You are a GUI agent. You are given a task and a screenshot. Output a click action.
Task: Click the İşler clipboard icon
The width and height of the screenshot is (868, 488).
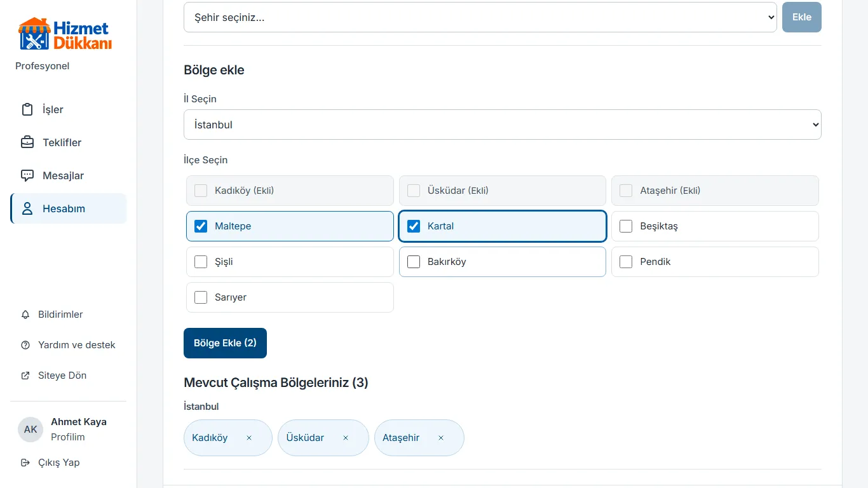click(x=27, y=109)
